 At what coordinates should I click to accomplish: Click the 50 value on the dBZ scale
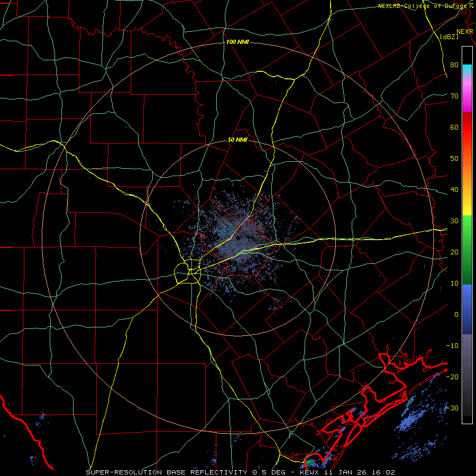[x=454, y=159]
